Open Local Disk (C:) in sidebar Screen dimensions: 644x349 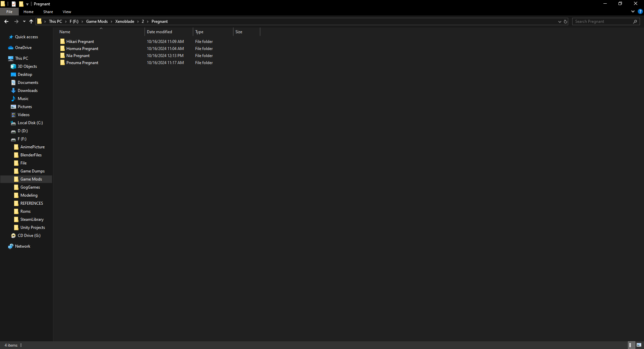[x=30, y=123]
